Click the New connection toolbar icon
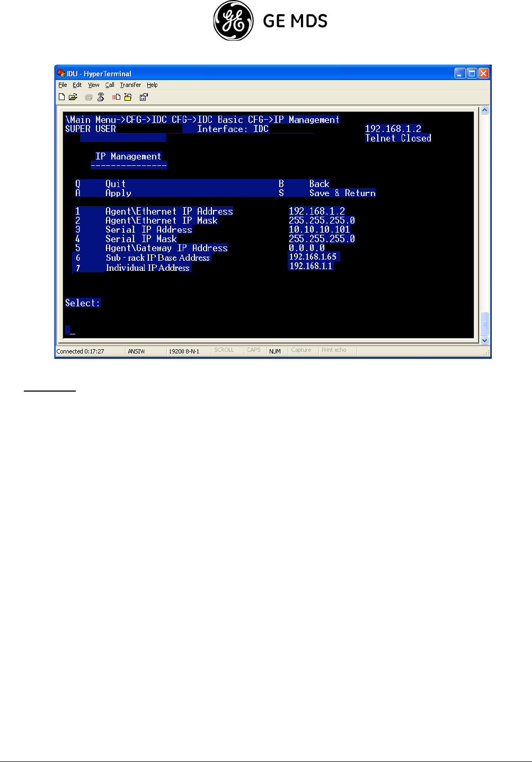Screen dimensions: 532x762 [62, 97]
